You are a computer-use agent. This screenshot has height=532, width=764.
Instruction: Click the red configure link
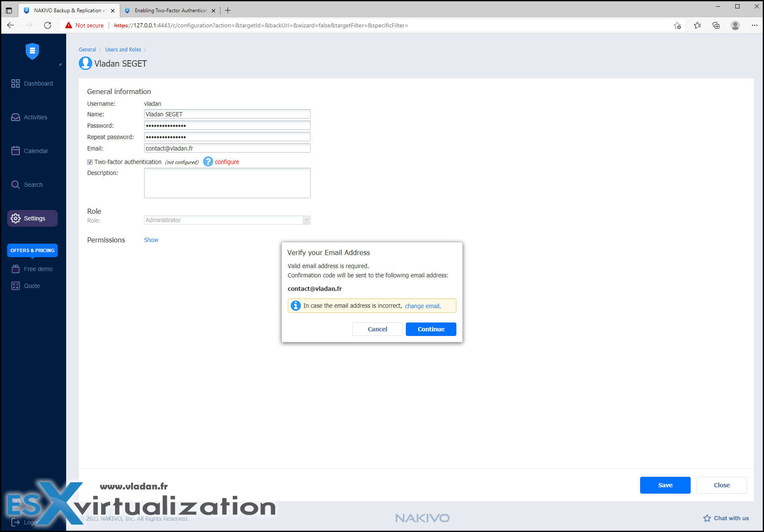(x=227, y=162)
